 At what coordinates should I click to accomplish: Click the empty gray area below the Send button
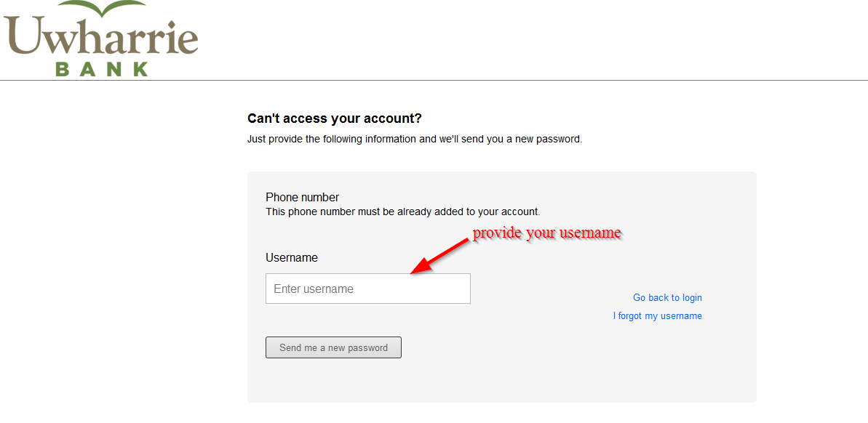[x=502, y=382]
